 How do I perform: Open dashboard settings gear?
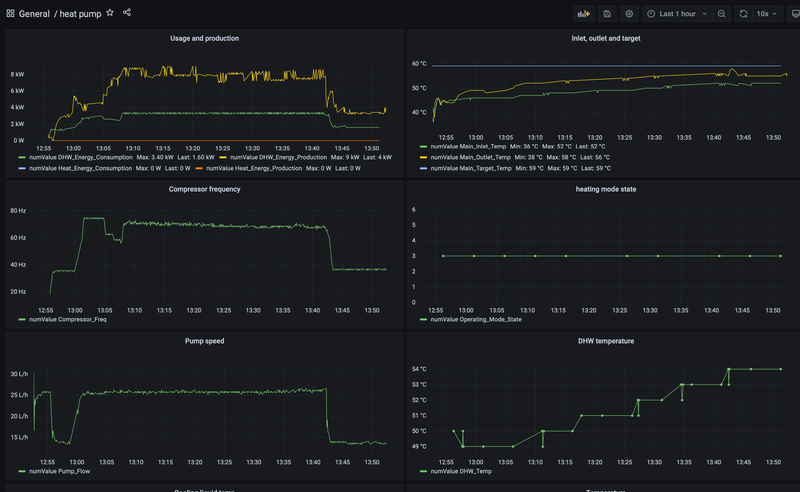coord(629,14)
